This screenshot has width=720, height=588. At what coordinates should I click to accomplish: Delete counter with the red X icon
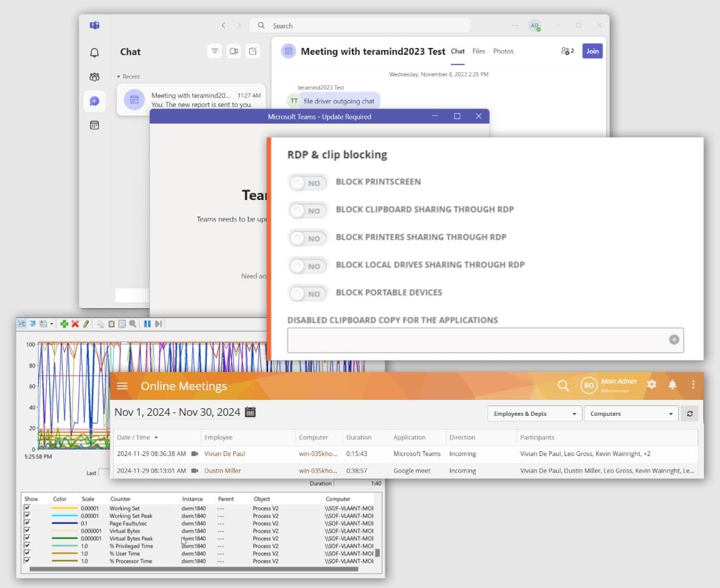75,324
